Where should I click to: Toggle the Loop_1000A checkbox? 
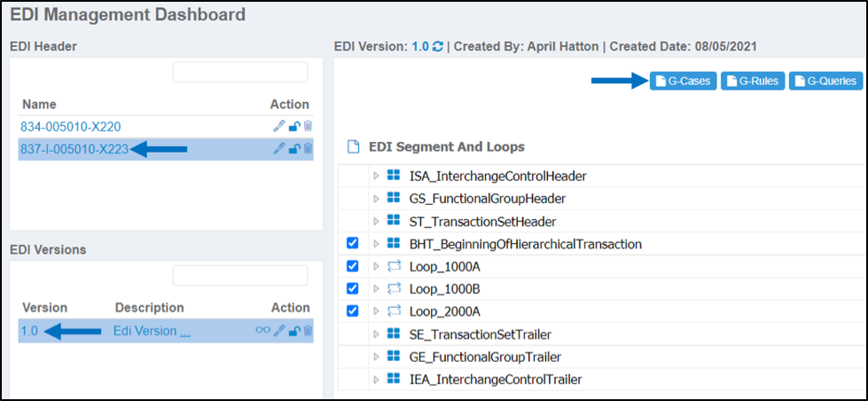point(352,266)
